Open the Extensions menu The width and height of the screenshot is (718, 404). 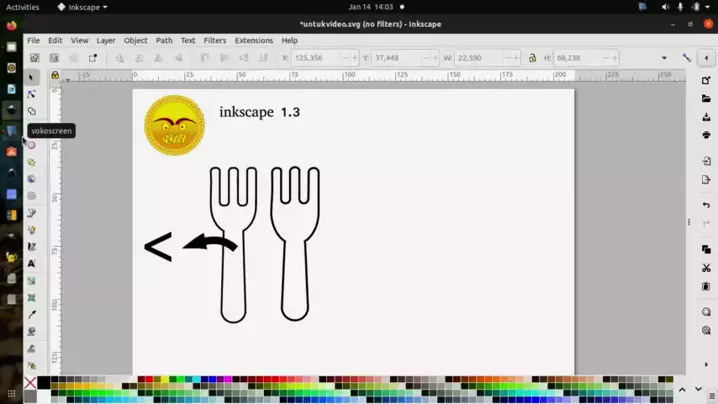[253, 41]
